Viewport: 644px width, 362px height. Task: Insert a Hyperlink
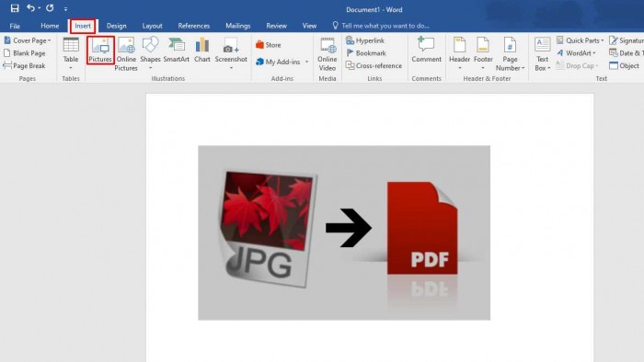pos(365,40)
